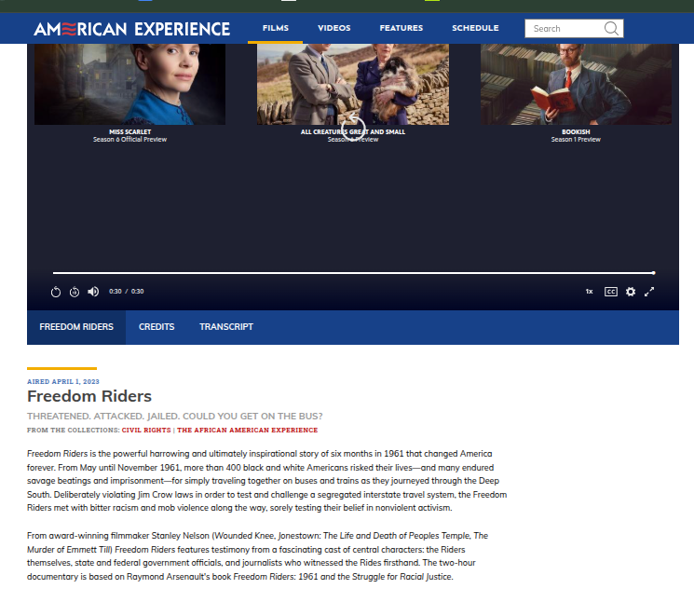Open the Bookish preview thumbnail
Screen dimensions: 694x616
[x=576, y=84]
